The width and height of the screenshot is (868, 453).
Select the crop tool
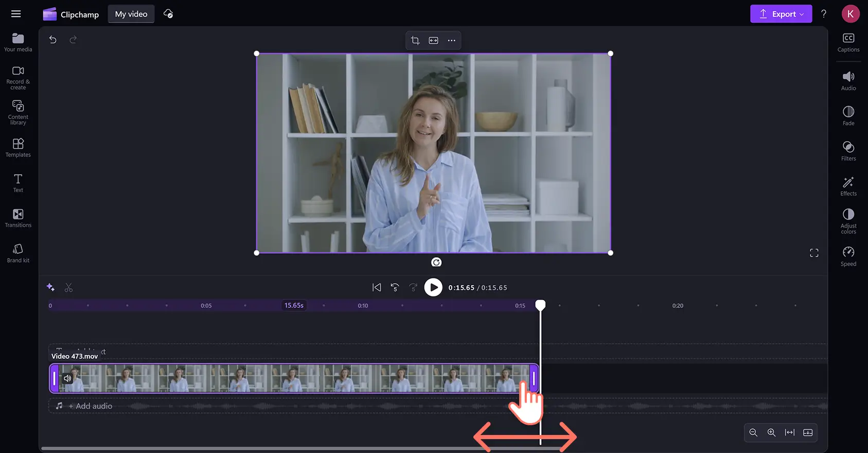(415, 40)
